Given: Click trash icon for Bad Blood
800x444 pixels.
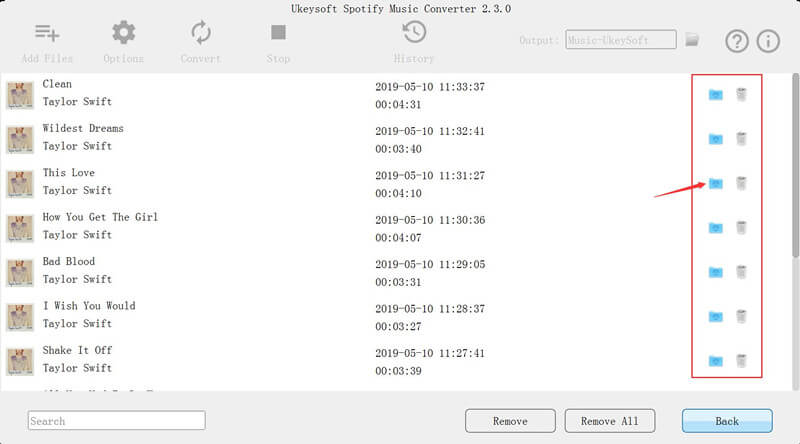Looking at the screenshot, I should [741, 272].
